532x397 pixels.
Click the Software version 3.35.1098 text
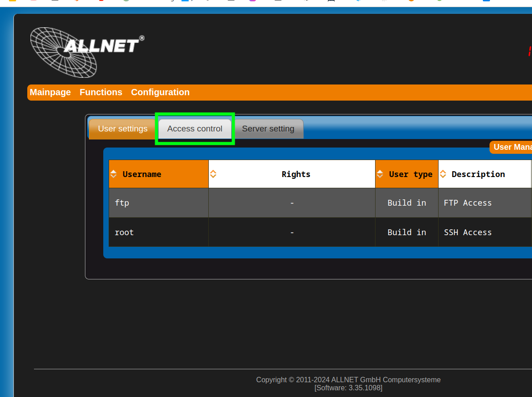(348, 388)
